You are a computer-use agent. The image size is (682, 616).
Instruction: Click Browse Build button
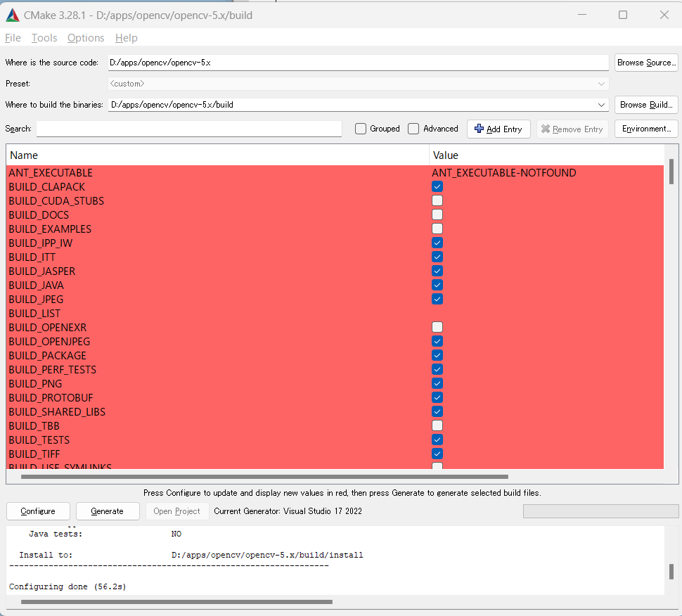[646, 105]
